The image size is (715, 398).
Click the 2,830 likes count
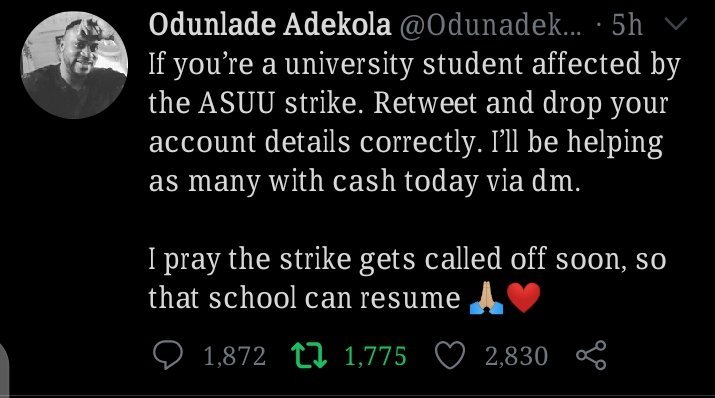coord(516,356)
